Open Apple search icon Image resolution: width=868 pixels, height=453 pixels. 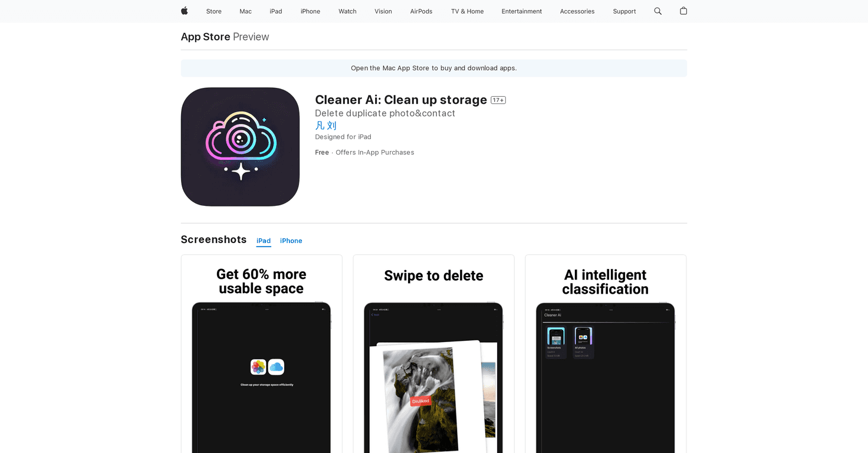click(657, 11)
